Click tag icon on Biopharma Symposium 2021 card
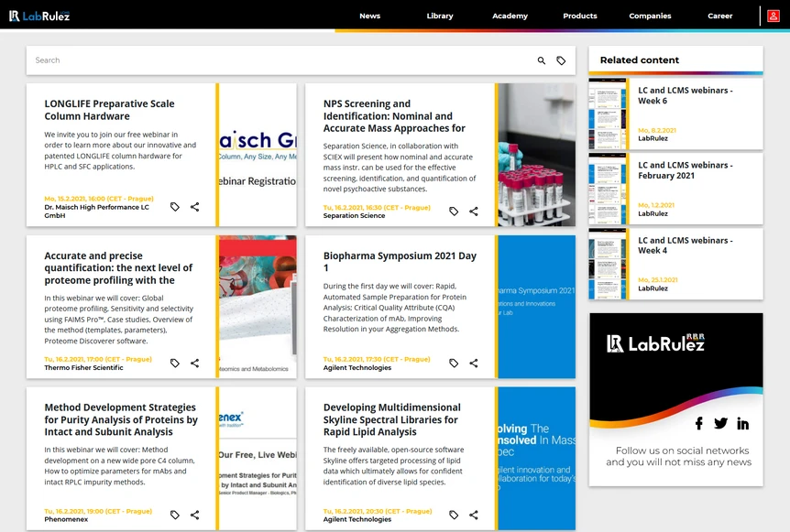The width and height of the screenshot is (790, 532). pyautogui.click(x=454, y=363)
